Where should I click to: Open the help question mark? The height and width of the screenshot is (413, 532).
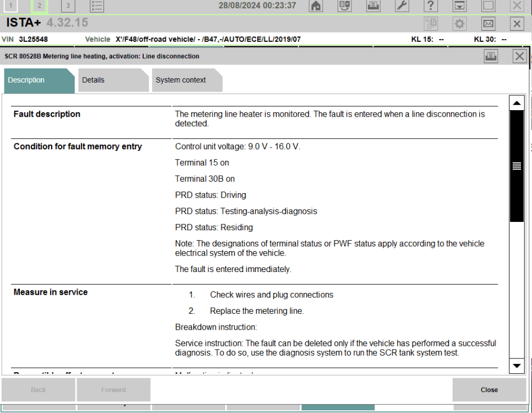431,6
